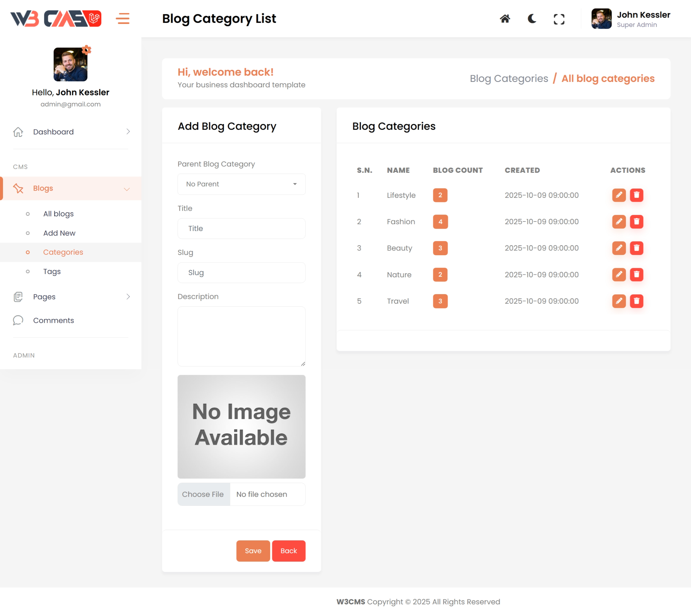Go to home via house icon
This screenshot has width=691, height=616.
[505, 19]
